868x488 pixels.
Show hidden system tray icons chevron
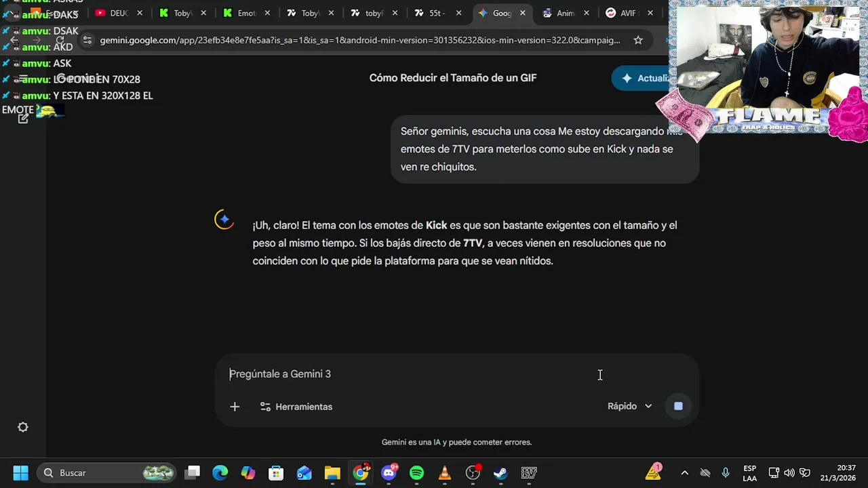point(684,472)
